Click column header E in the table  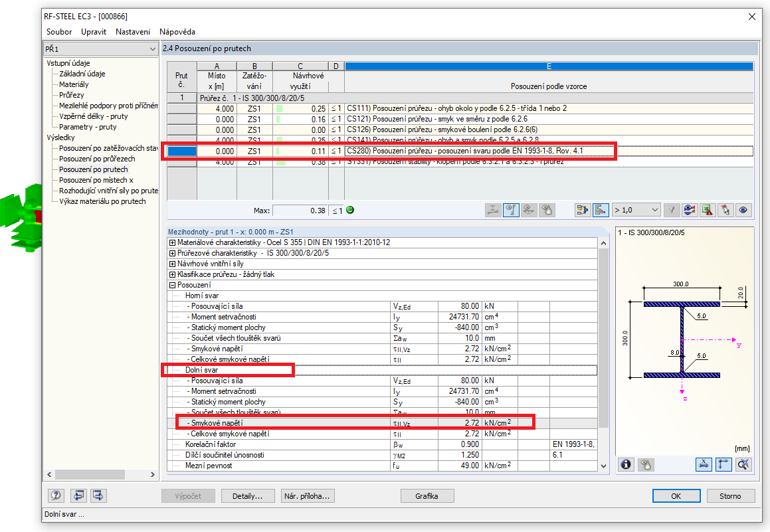coord(549,66)
